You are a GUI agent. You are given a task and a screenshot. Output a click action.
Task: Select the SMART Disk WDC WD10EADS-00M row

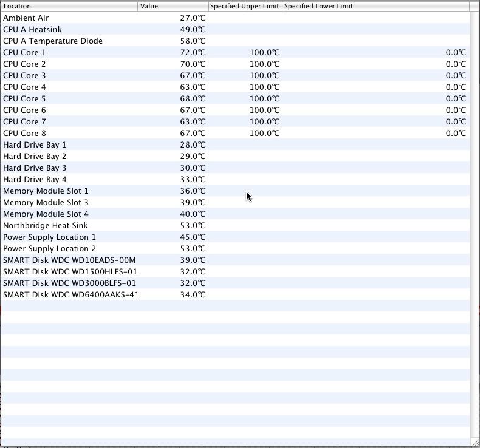pyautogui.click(x=235, y=260)
